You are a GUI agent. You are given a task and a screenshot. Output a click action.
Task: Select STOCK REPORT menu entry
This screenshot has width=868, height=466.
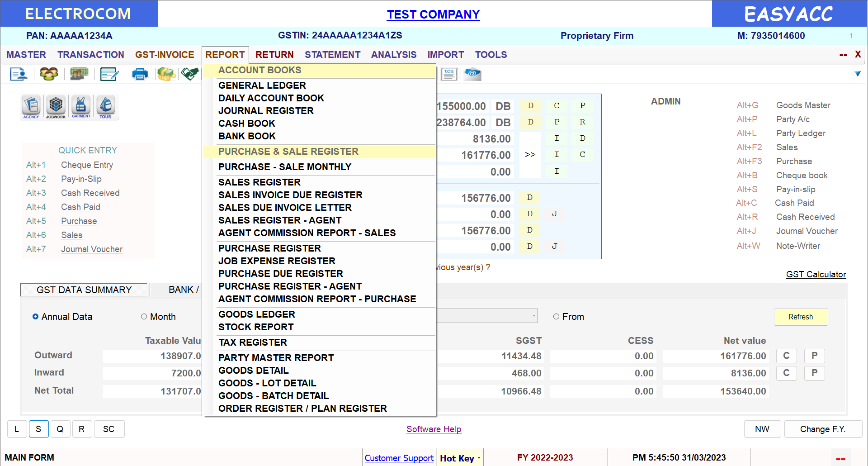coord(256,327)
